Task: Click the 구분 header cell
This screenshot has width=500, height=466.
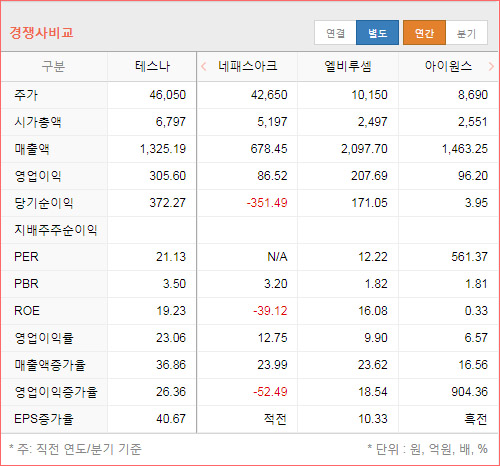Action: (x=53, y=66)
